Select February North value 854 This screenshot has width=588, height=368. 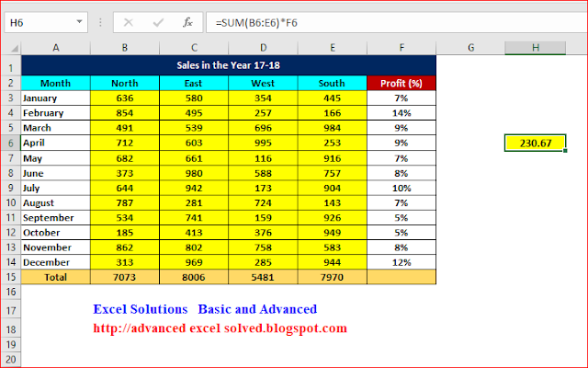(125, 113)
